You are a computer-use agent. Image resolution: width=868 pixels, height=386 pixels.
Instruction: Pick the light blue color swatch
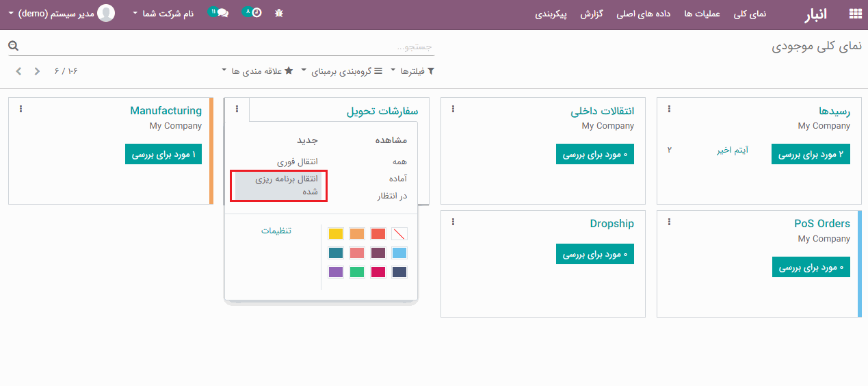tap(399, 253)
